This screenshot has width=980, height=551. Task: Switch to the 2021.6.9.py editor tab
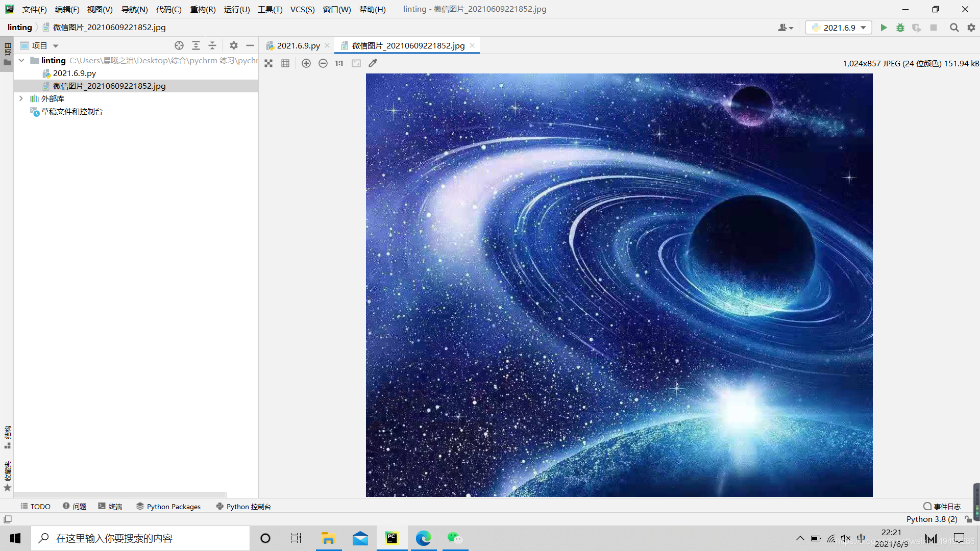pyautogui.click(x=298, y=45)
